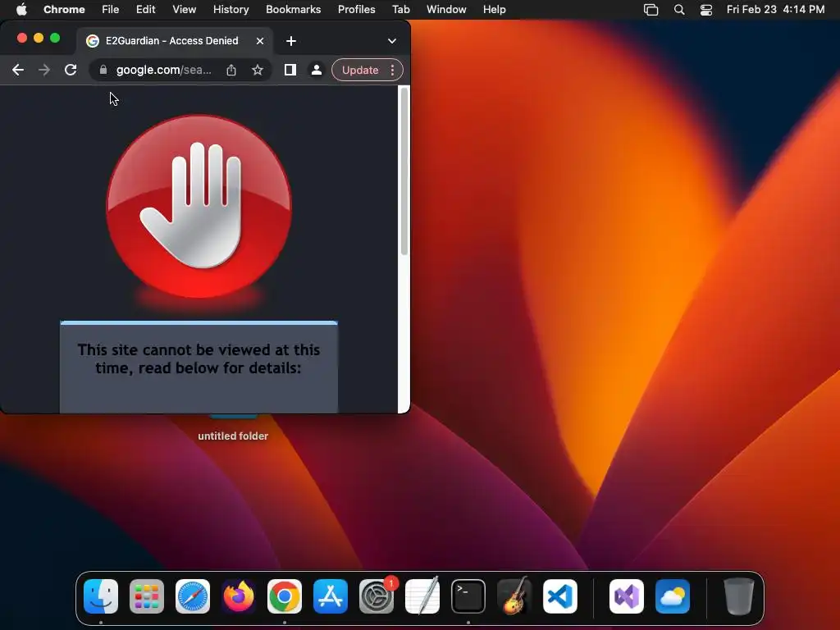Click the Chrome icon in the Dock
The height and width of the screenshot is (630, 840).
(x=285, y=596)
